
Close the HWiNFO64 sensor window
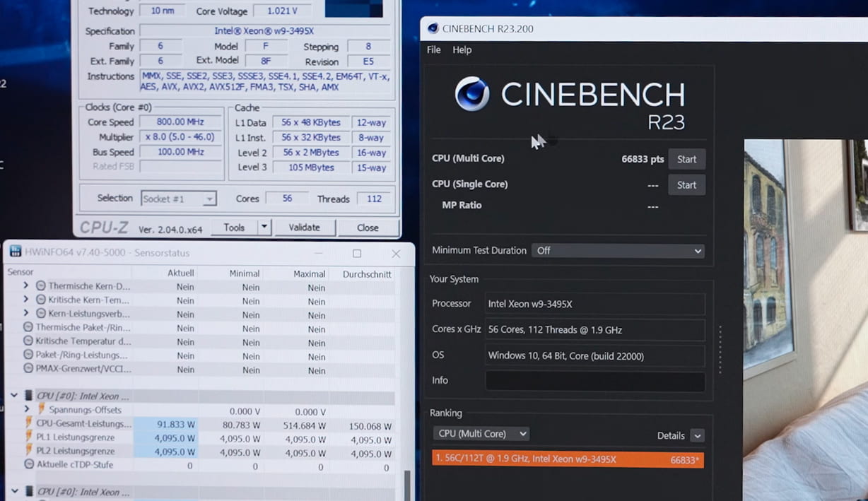(396, 253)
